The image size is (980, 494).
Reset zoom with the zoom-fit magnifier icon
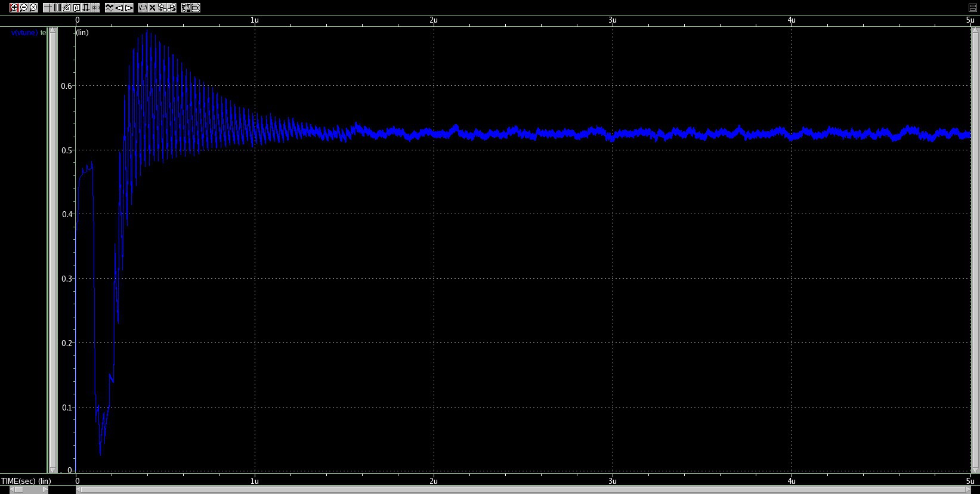tap(33, 8)
